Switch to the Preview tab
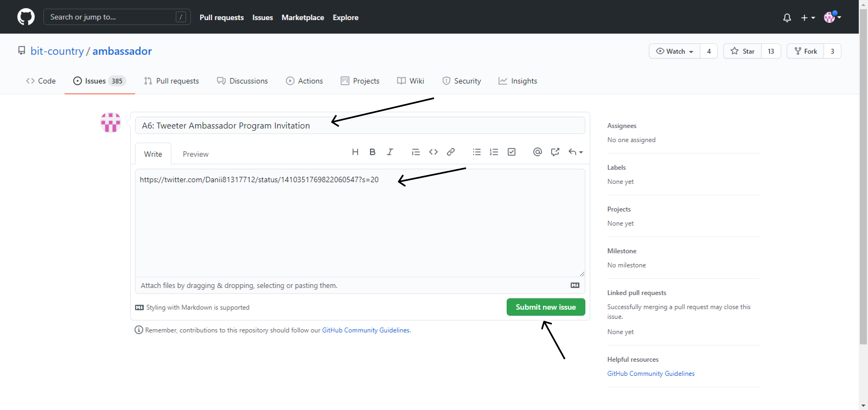The width and height of the screenshot is (868, 410). [x=195, y=154]
